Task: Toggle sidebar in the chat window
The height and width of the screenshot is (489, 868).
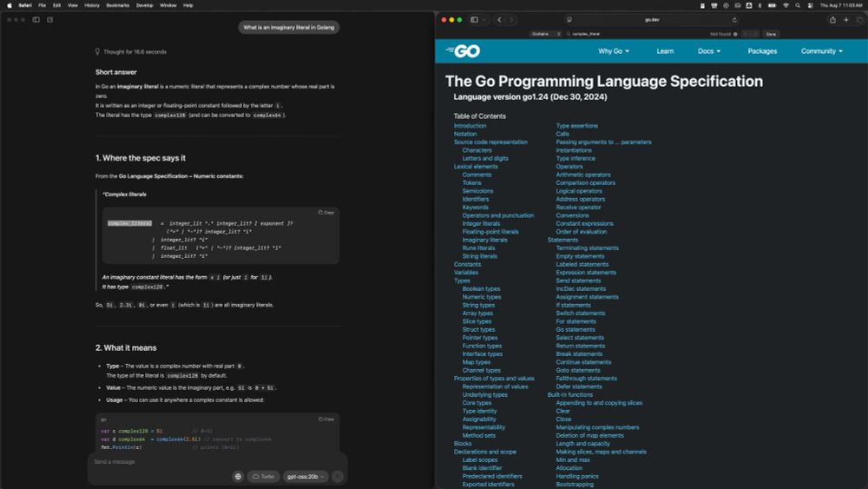Action: [36, 19]
